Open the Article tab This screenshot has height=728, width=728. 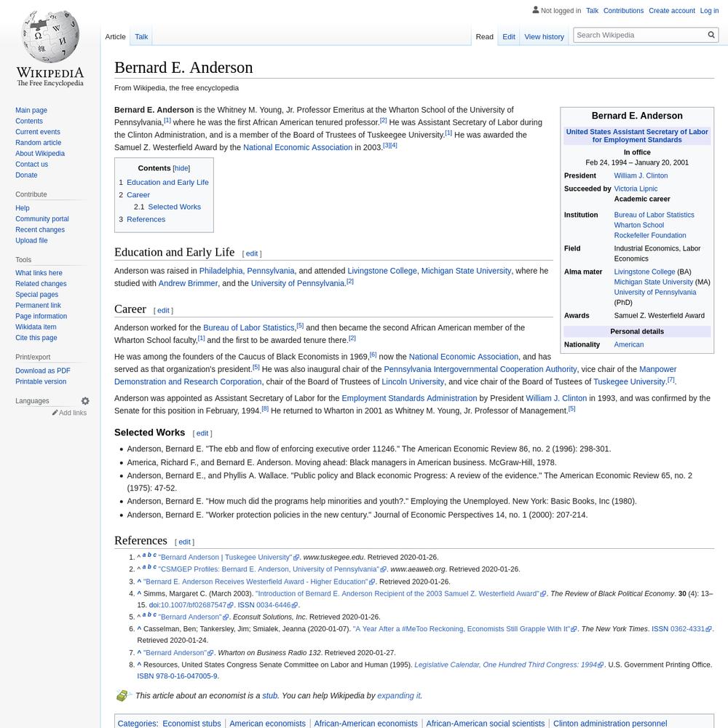pos(115,36)
